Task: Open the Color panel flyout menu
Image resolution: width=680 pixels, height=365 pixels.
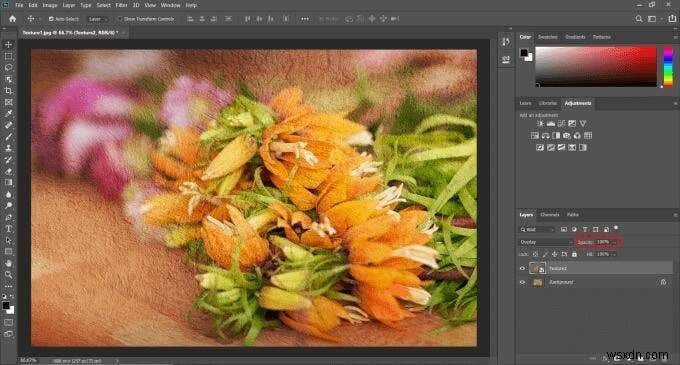Action: click(675, 37)
